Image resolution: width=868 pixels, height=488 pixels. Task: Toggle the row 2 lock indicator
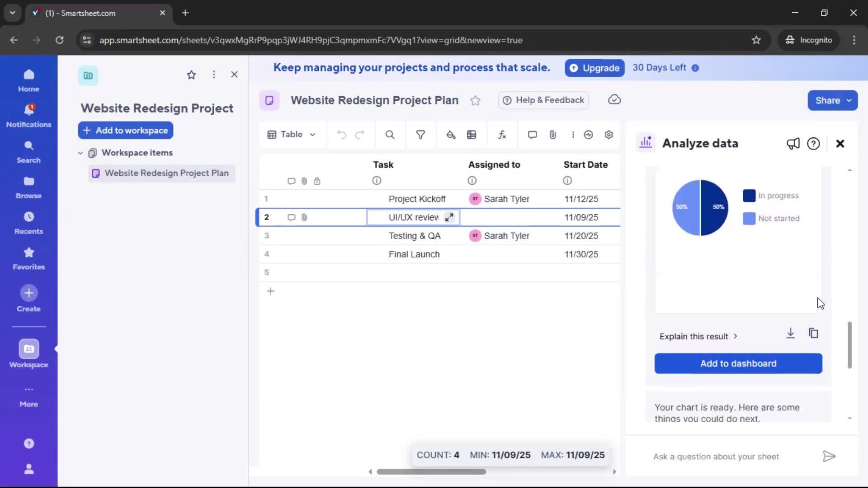pyautogui.click(x=318, y=217)
